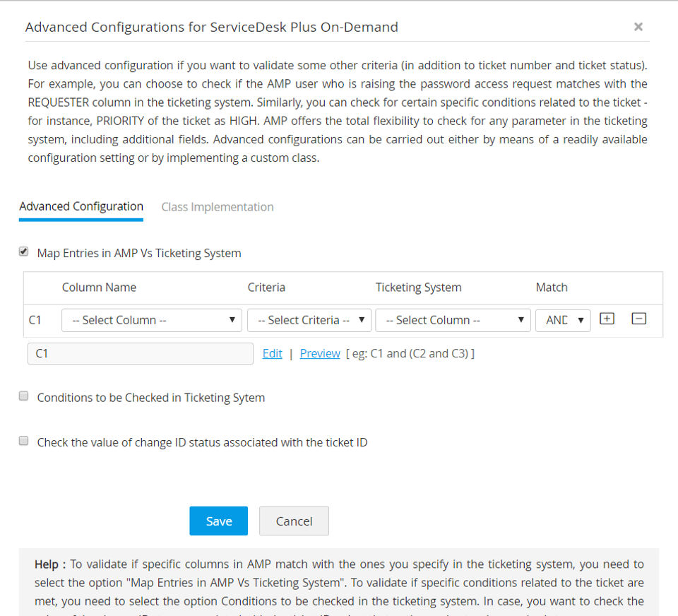Screen dimensions: 678x616
Task: Open the Class Implementation tab
Action: pyautogui.click(x=217, y=207)
